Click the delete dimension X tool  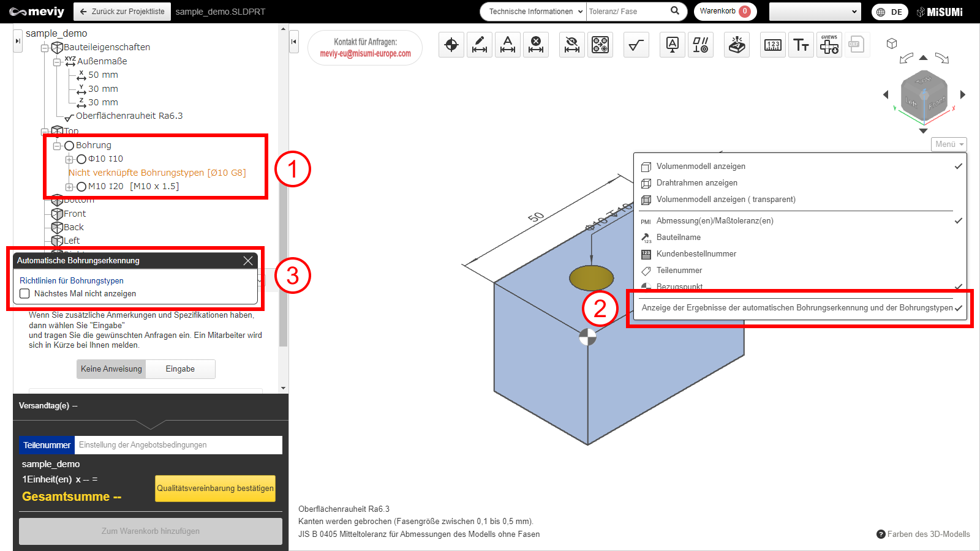point(536,45)
